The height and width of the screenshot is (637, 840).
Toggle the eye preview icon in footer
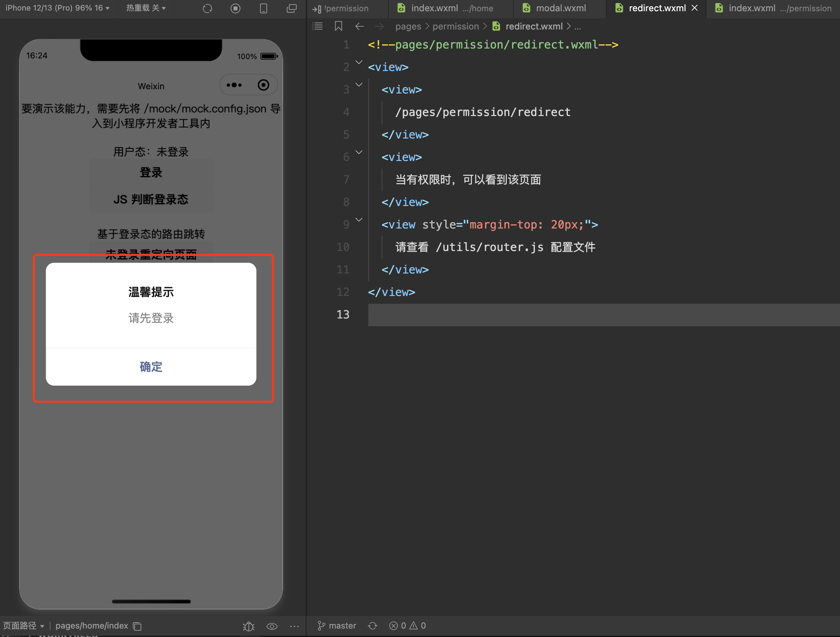coord(272,626)
